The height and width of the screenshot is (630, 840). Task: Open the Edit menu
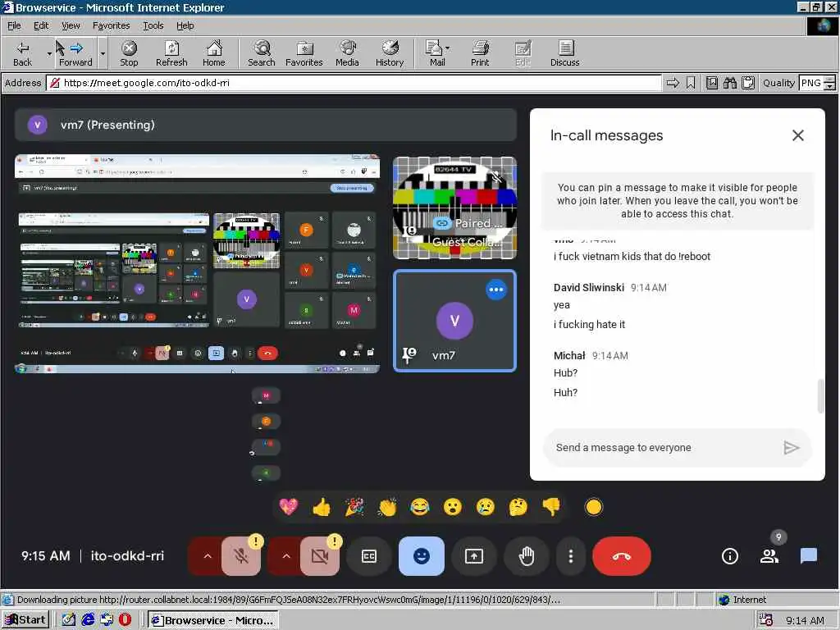[41, 25]
